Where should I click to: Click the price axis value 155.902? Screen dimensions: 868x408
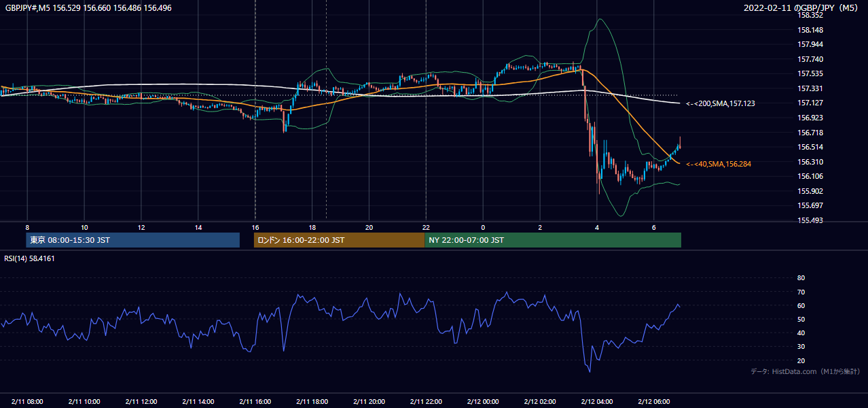pyautogui.click(x=810, y=191)
